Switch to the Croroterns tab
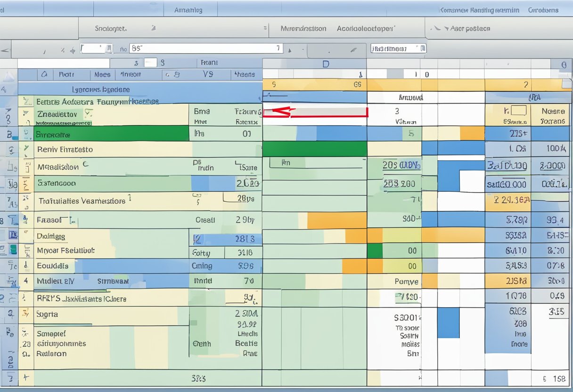 tap(543, 10)
